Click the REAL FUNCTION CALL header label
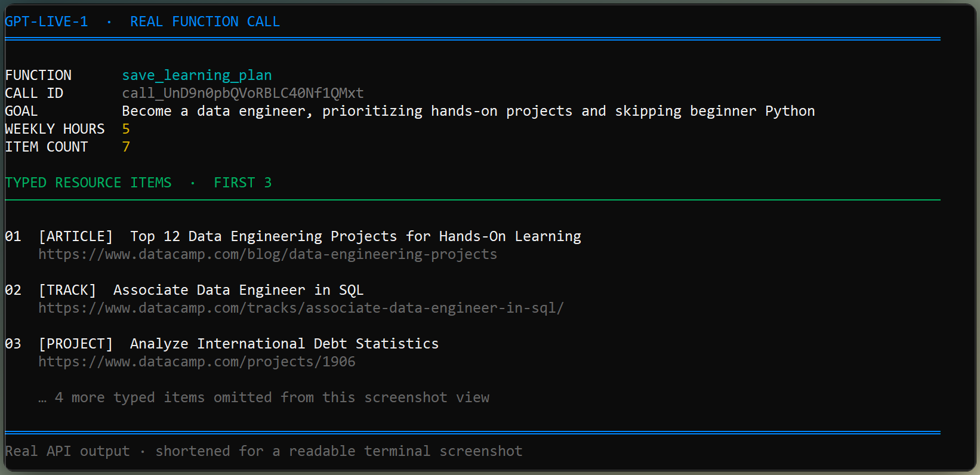 [x=205, y=22]
